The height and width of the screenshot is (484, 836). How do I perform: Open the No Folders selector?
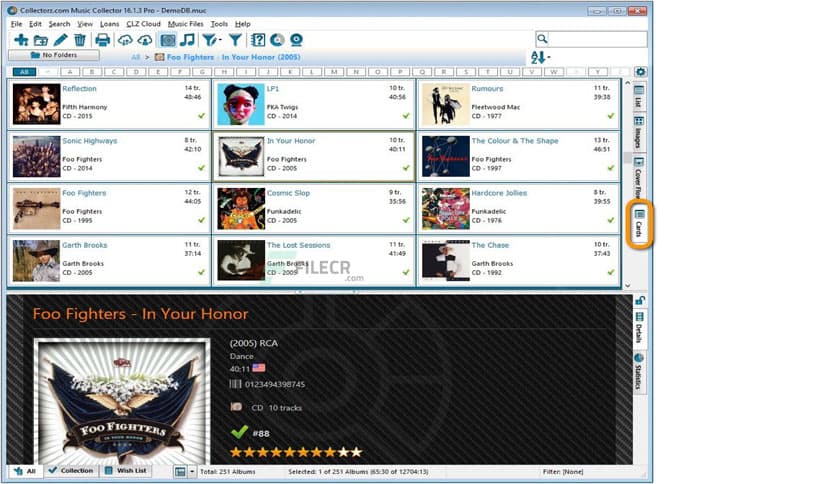tap(54, 55)
